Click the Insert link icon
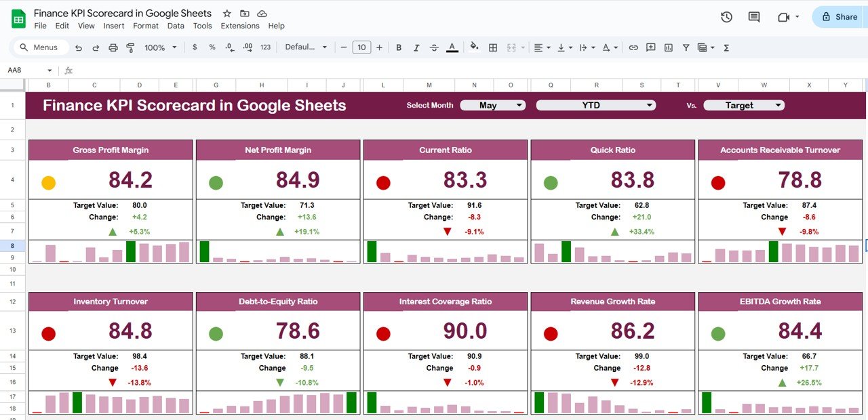 coord(633,47)
